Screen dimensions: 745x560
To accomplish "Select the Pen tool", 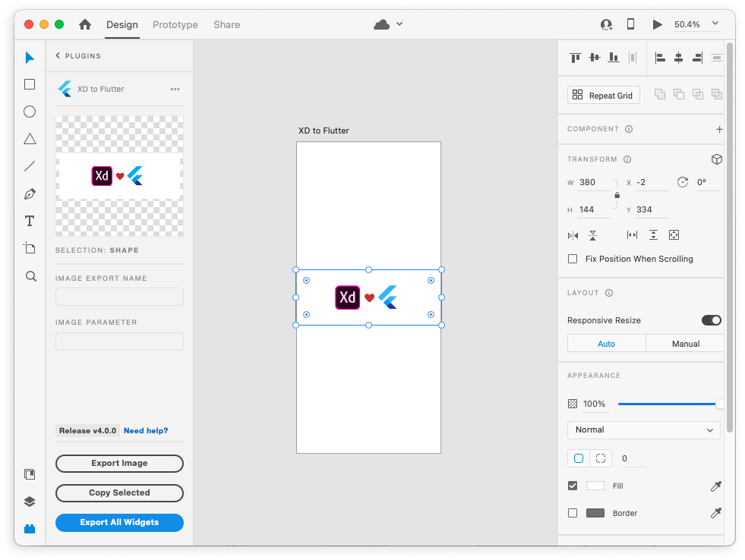I will 30,193.
